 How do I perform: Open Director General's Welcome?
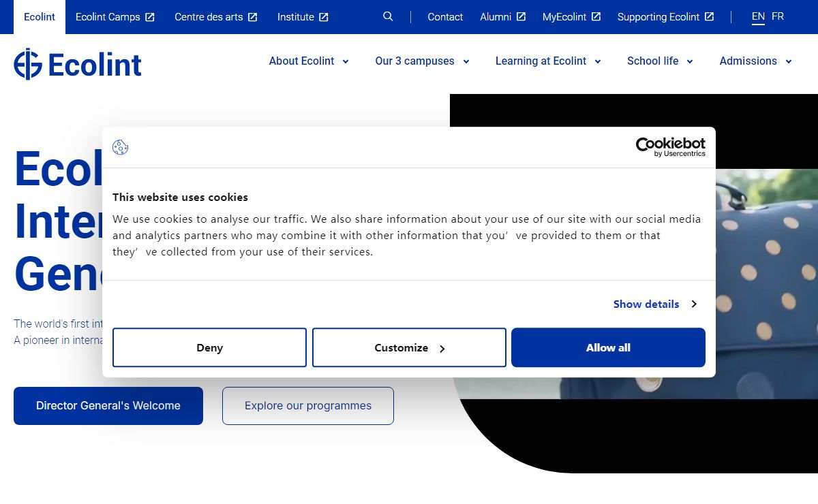coord(108,406)
